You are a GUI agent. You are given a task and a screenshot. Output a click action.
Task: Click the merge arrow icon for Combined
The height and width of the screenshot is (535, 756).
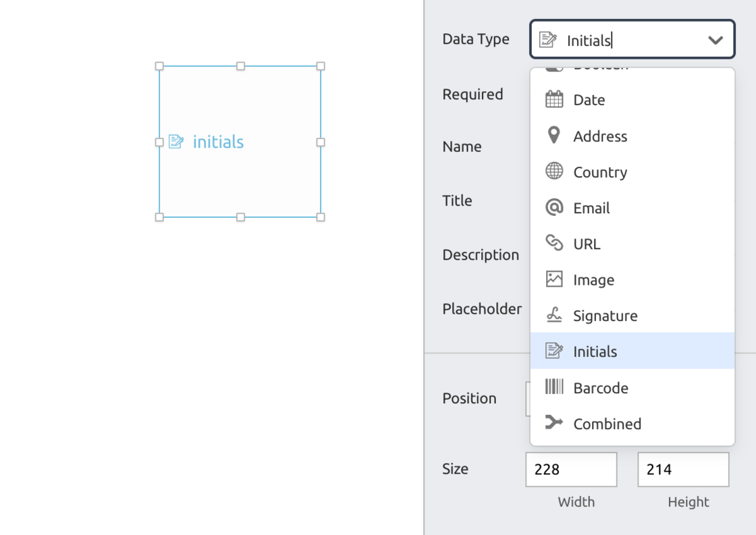554,423
